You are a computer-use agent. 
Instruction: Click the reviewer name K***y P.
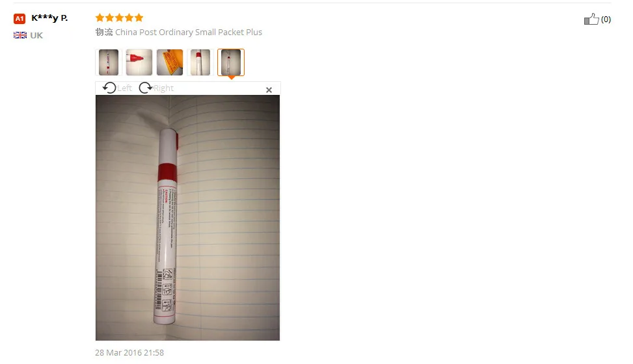click(x=49, y=18)
